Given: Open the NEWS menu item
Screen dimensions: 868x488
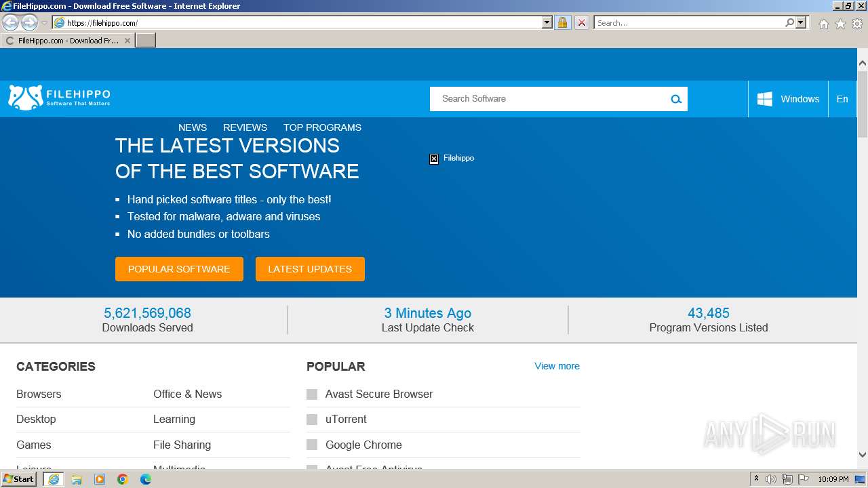Looking at the screenshot, I should click(x=193, y=127).
